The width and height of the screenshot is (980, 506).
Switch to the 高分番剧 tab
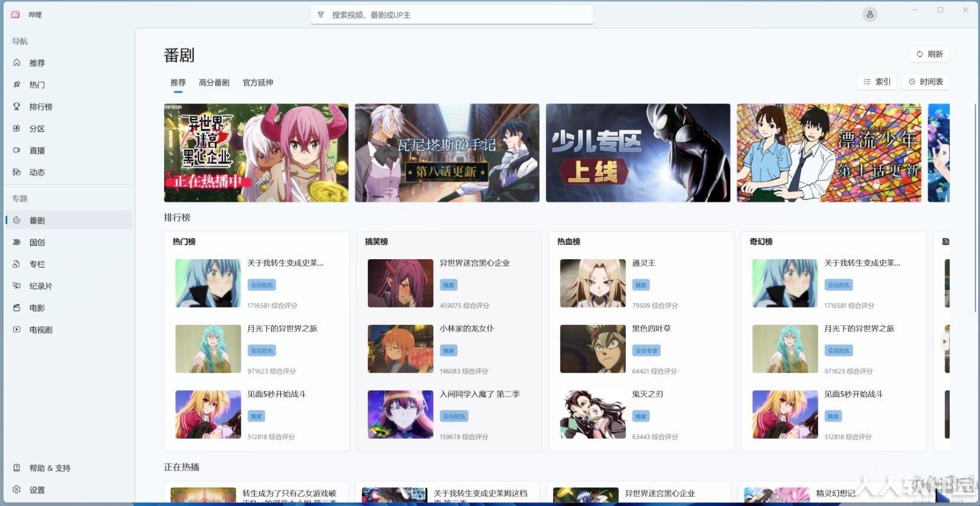pos(214,83)
